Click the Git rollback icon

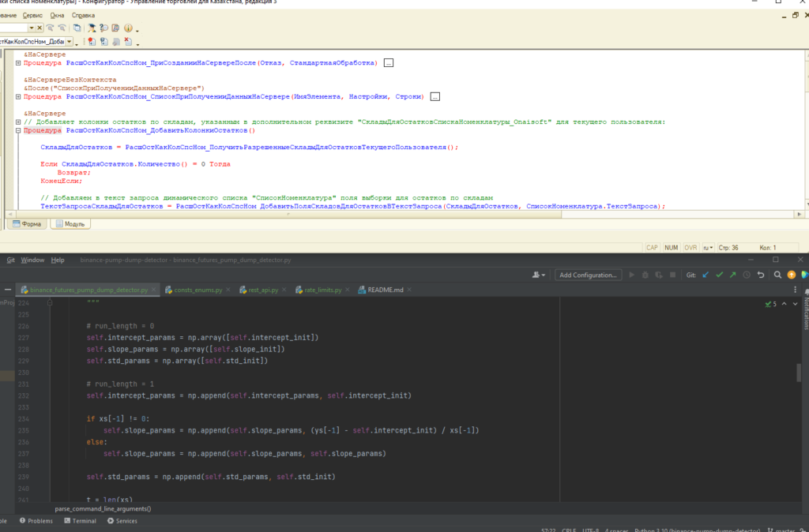tap(761, 275)
